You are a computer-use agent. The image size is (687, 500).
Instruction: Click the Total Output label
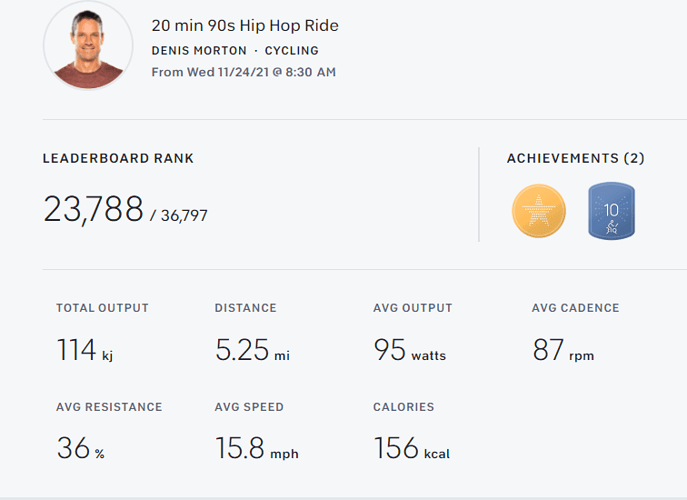point(102,308)
